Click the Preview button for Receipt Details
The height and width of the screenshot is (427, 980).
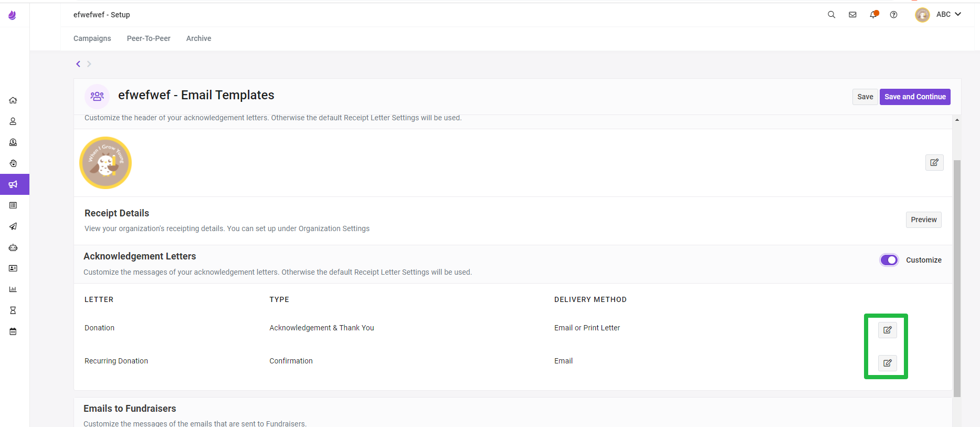click(x=924, y=220)
